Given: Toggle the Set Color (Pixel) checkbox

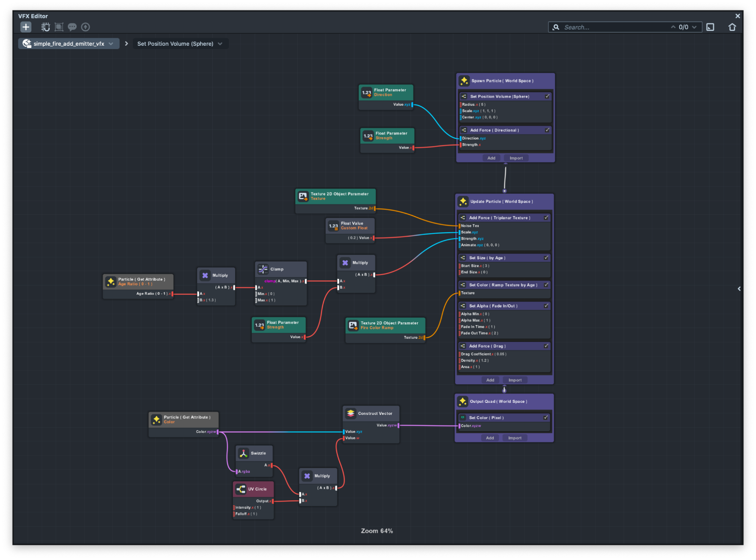Looking at the screenshot, I should (x=545, y=418).
